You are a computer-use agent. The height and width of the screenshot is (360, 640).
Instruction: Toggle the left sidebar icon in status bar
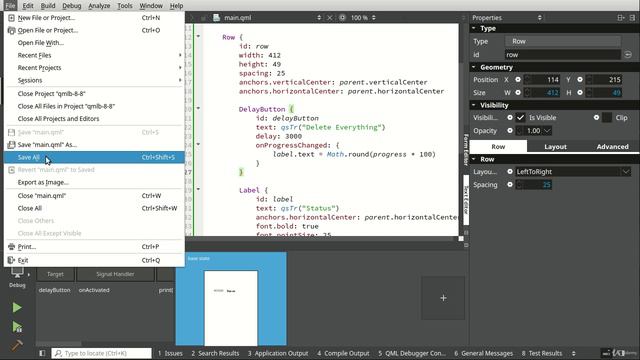click(x=42, y=353)
